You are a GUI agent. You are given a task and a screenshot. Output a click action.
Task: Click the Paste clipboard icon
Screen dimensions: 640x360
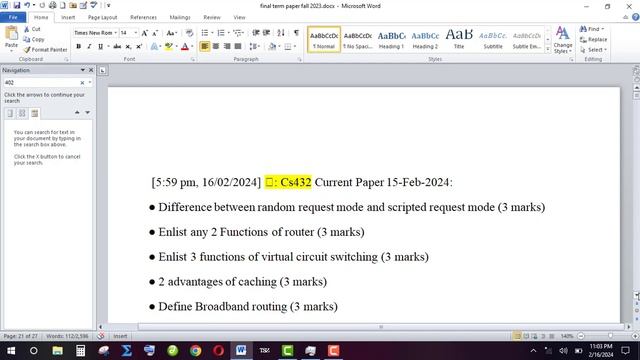click(11, 34)
